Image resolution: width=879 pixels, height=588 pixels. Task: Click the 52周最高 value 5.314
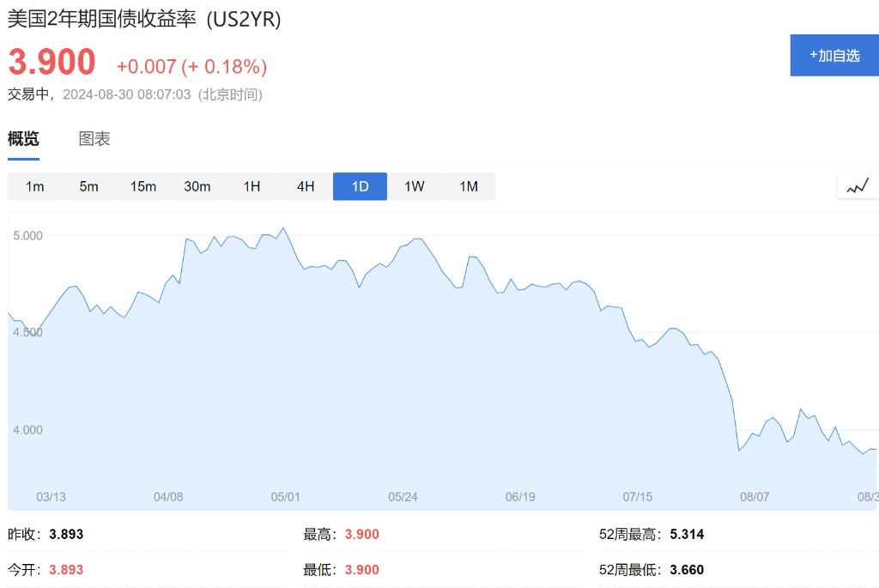[x=687, y=534]
